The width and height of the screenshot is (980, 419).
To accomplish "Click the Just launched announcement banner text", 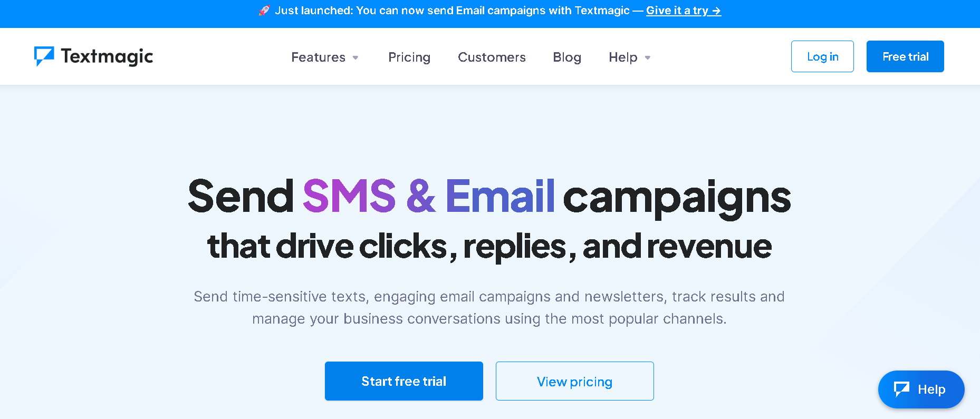I will (x=452, y=11).
